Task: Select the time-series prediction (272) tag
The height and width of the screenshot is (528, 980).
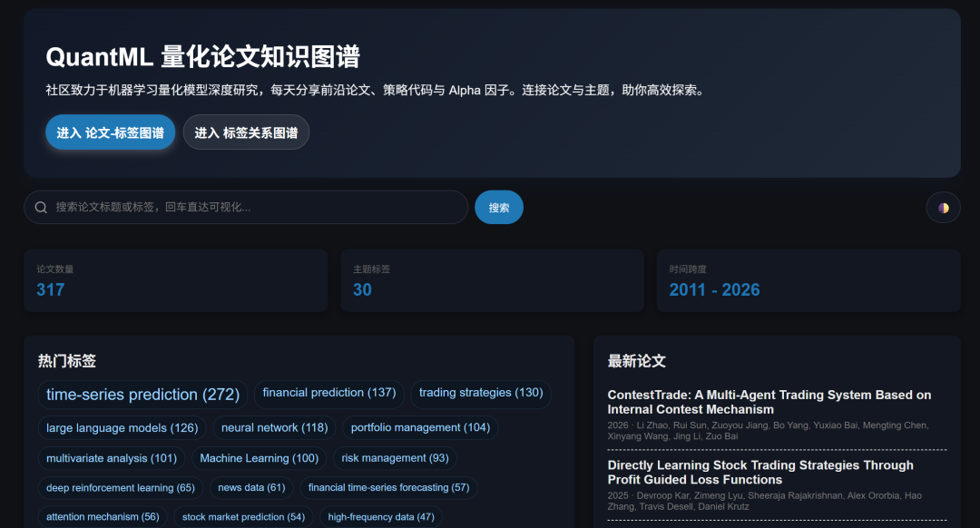Action: (x=142, y=394)
